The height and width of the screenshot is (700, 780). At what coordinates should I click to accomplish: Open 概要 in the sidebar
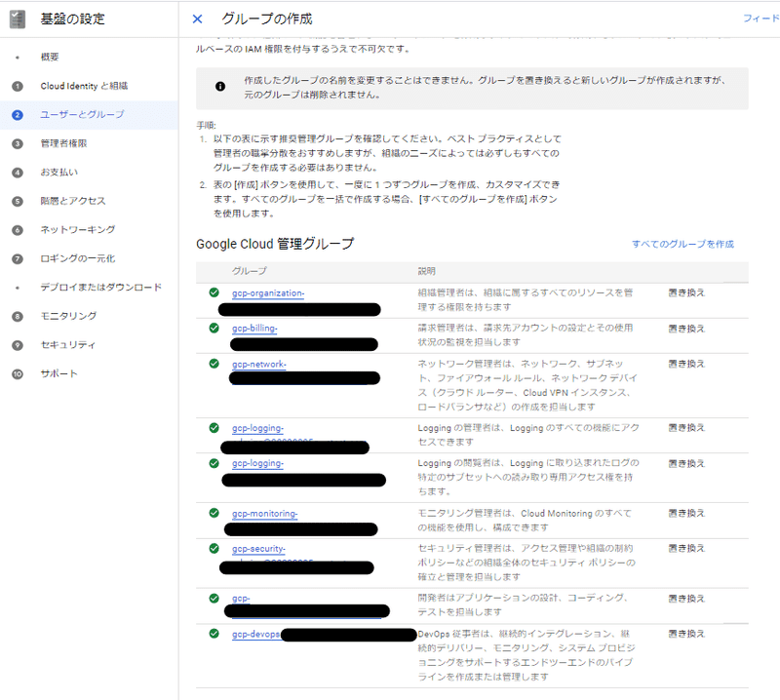[50, 58]
